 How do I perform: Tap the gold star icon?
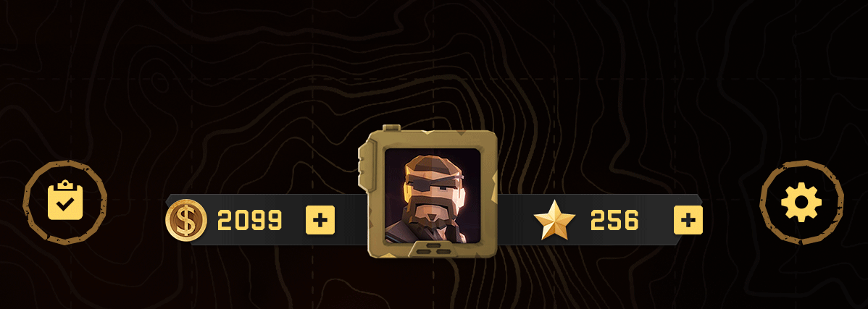click(x=554, y=219)
